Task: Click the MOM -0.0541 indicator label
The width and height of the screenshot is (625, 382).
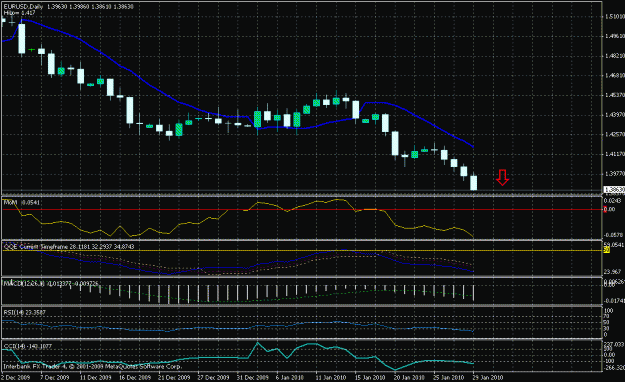Action: coord(22,203)
